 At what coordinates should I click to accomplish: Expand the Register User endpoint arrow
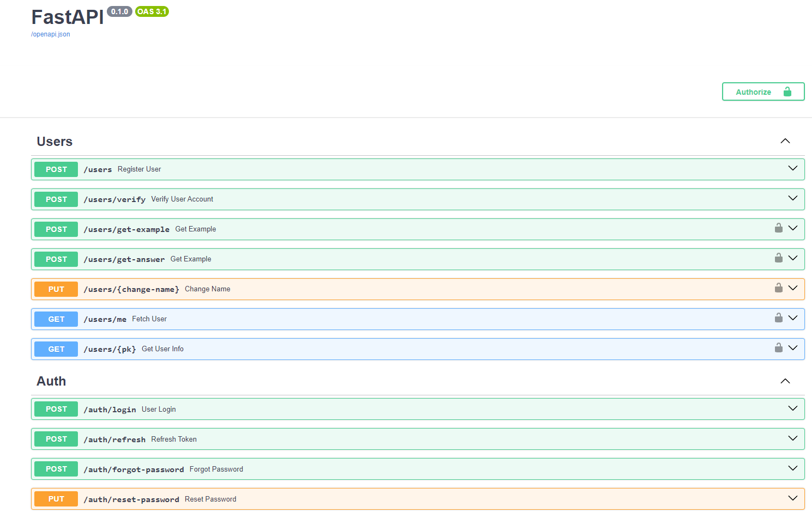793,168
